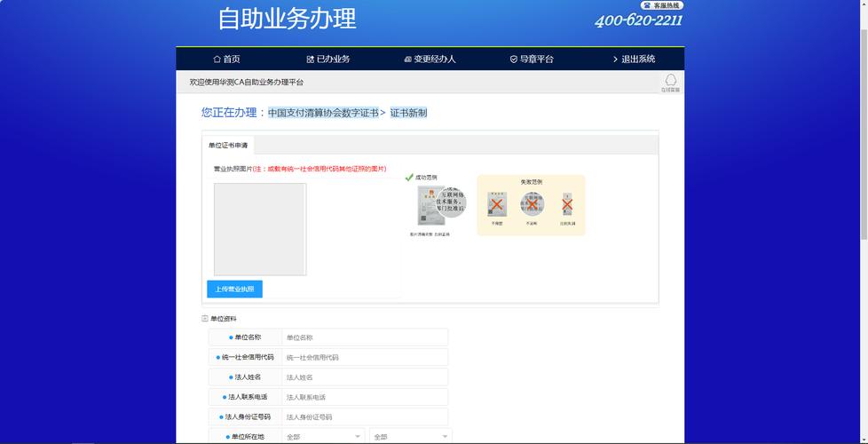Screen dimensions: 868x444
Task: Open the 变更经办人 menu item
Action: pos(430,59)
